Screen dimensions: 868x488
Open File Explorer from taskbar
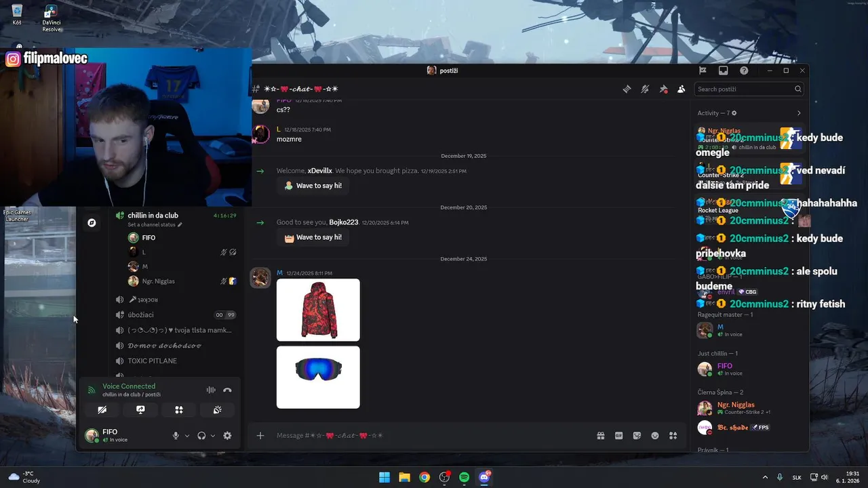[x=404, y=477]
